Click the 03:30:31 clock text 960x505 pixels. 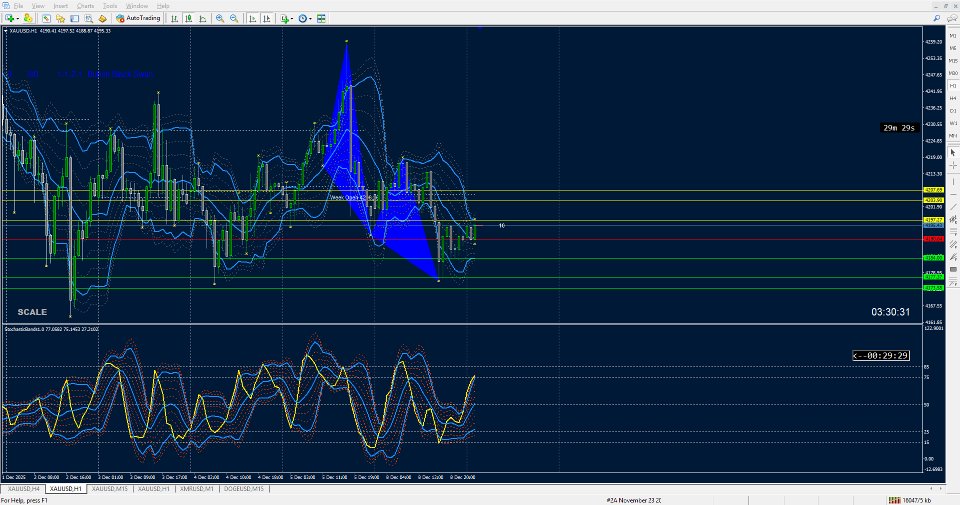point(890,312)
